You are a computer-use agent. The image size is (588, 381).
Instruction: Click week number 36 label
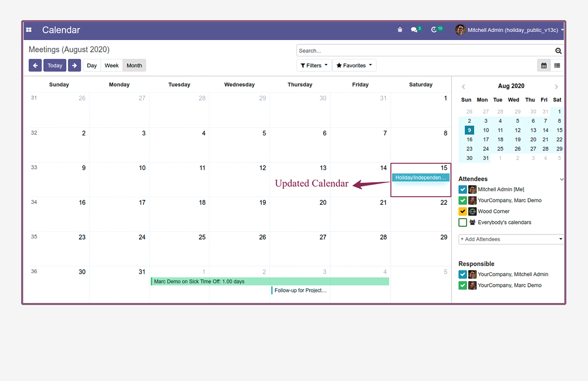coord(34,271)
